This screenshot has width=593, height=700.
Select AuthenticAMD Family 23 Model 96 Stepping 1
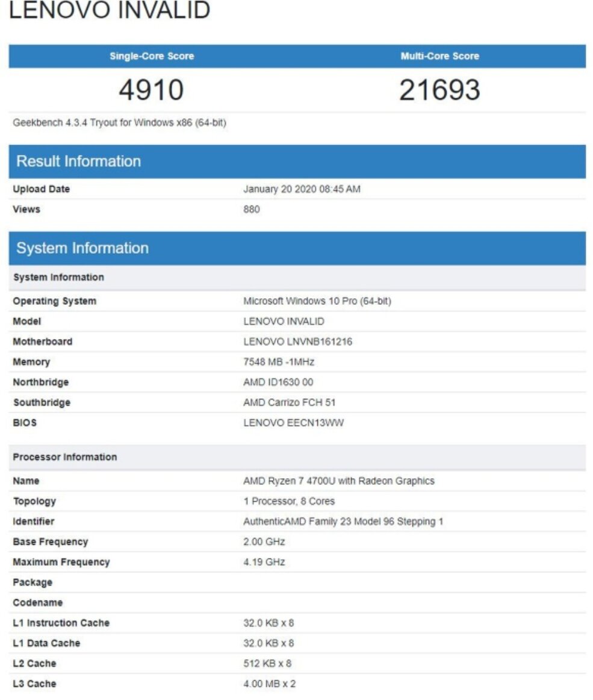pyautogui.click(x=343, y=522)
